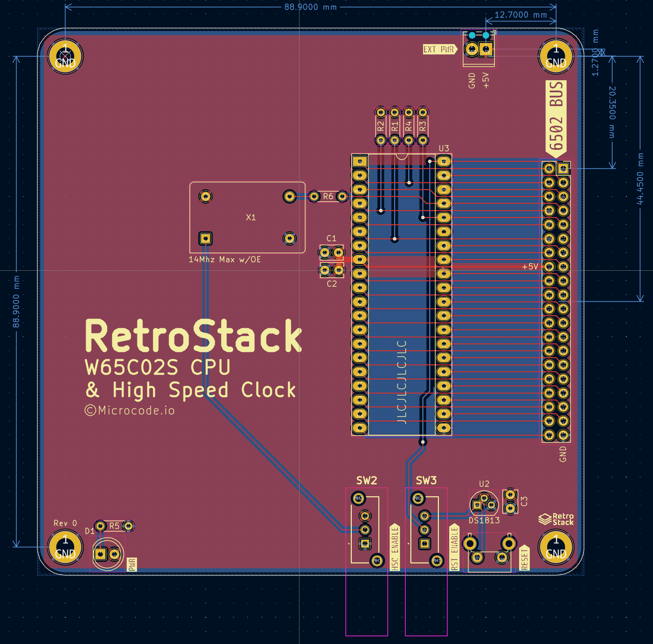Click the 'W65C02S CPU' silkscreen text
Viewport: 653px width, 644px height.
pos(158,367)
